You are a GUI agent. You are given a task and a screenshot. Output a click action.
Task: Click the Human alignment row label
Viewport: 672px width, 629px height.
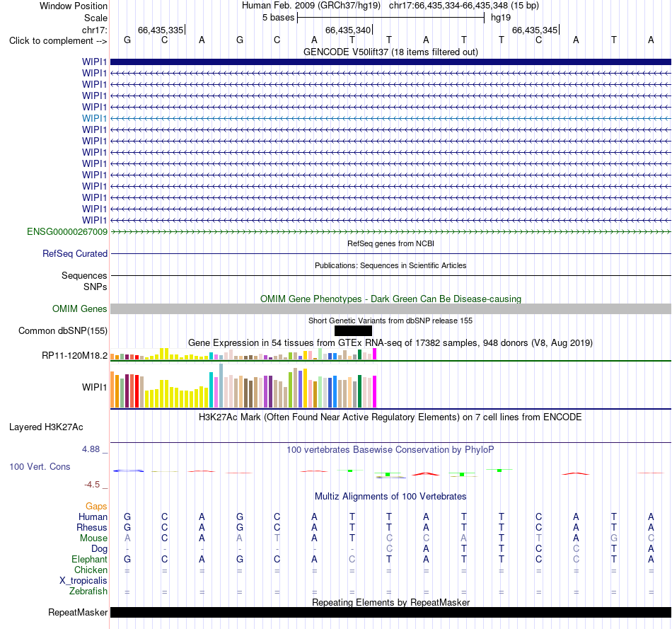point(93,517)
